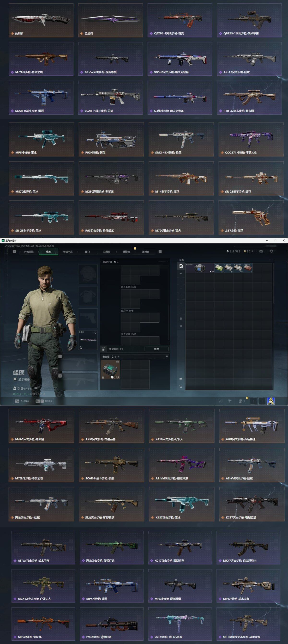This screenshot has height=644, width=288.
Task: Select the 坠星者 blade skin card
Action: pyautogui.click(x=110, y=20)
